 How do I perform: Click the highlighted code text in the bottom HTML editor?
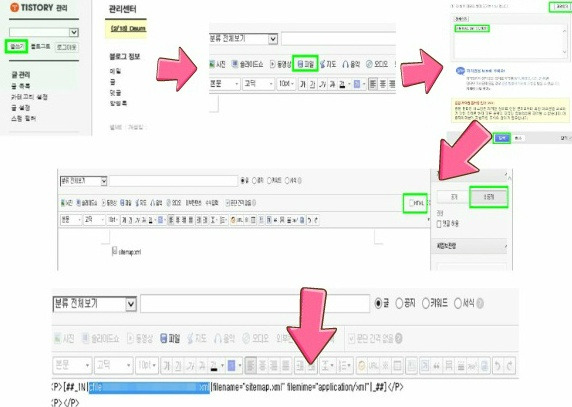point(149,387)
